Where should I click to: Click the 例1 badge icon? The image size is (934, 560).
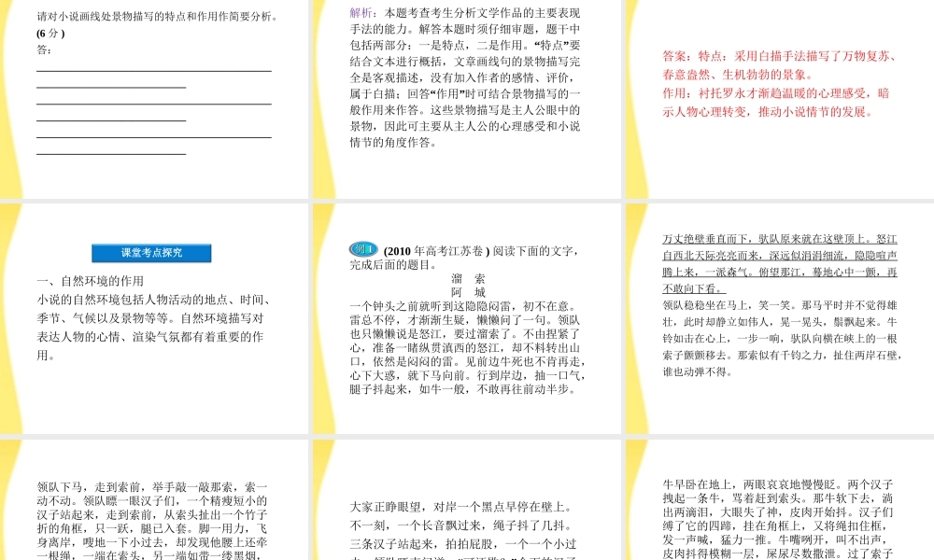click(x=363, y=249)
